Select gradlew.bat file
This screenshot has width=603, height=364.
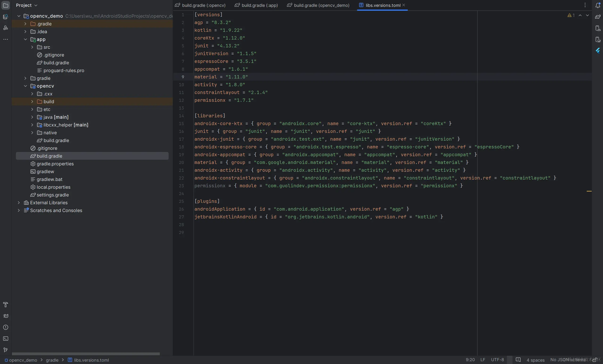click(46, 179)
